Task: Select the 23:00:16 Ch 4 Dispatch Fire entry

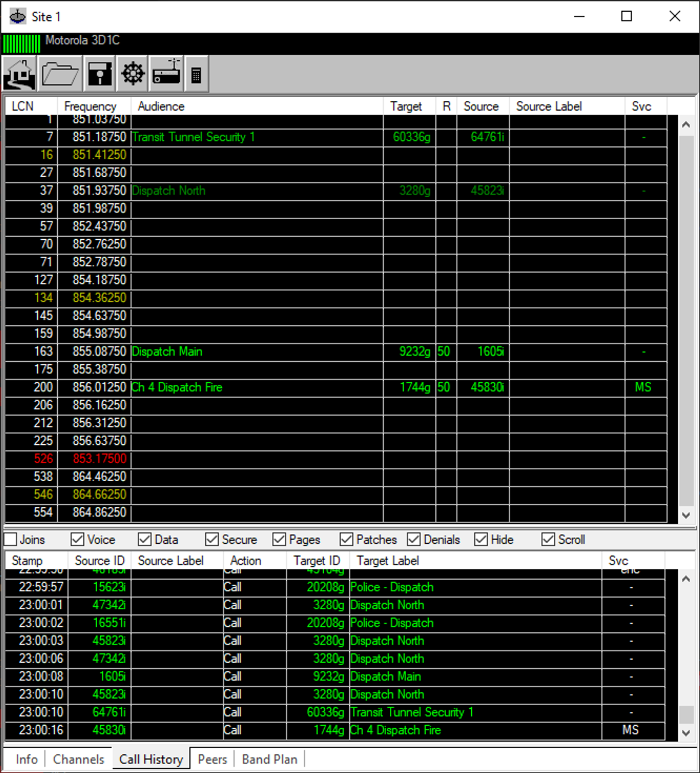Action: [335, 730]
